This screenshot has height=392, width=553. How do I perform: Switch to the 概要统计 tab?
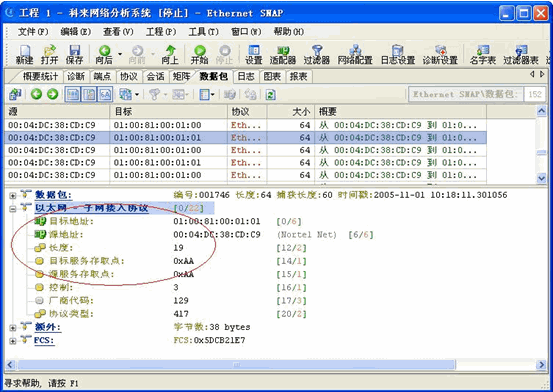(40, 76)
